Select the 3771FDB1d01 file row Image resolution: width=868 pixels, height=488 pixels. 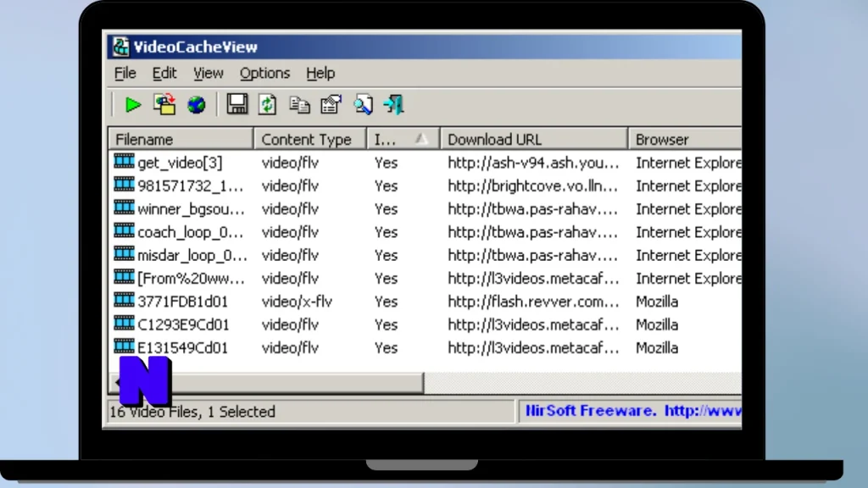point(426,302)
